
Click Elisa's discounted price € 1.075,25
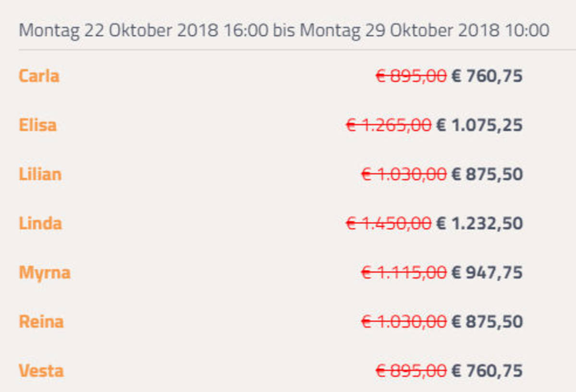point(479,125)
